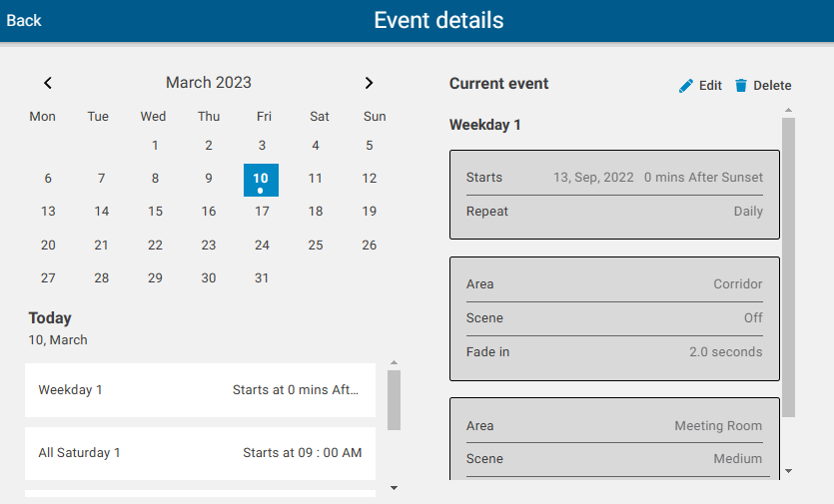This screenshot has width=834, height=504.
Task: Select March 15 in the calendar
Action: 155,212
